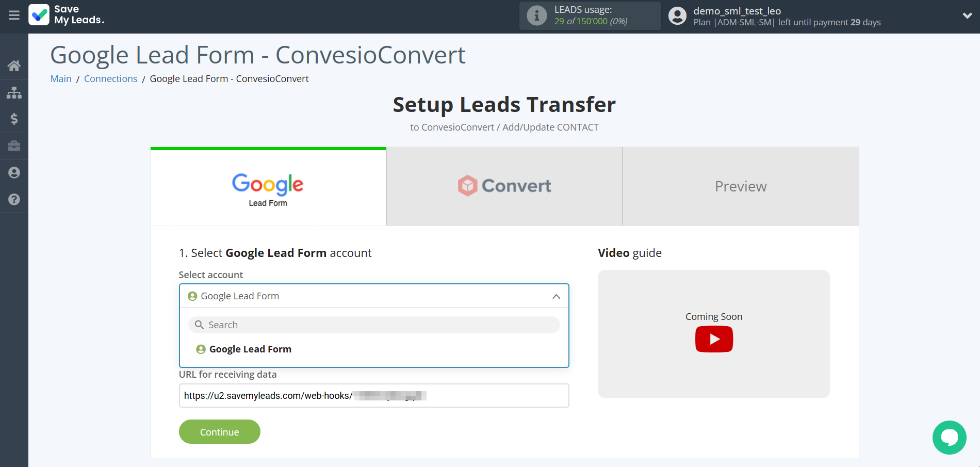This screenshot has height=467, width=980.
Task: Open the help question mark icon in the sidebar
Action: [14, 200]
